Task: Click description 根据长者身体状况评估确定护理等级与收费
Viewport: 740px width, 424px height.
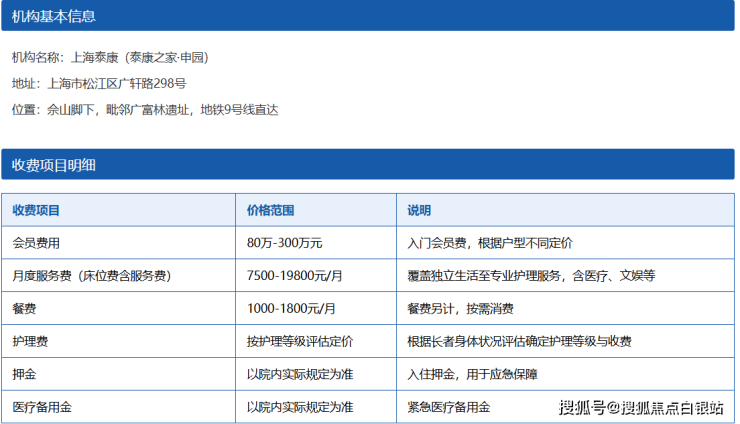Action: (x=519, y=341)
